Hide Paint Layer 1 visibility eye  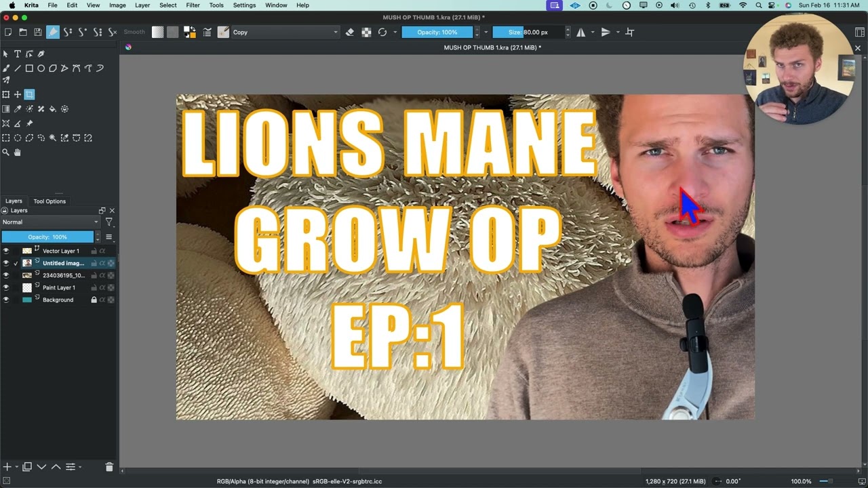coord(6,287)
